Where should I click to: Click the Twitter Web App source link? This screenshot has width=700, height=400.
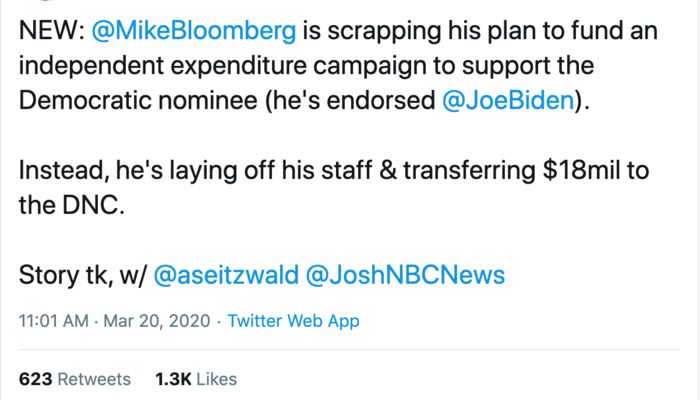(x=293, y=322)
